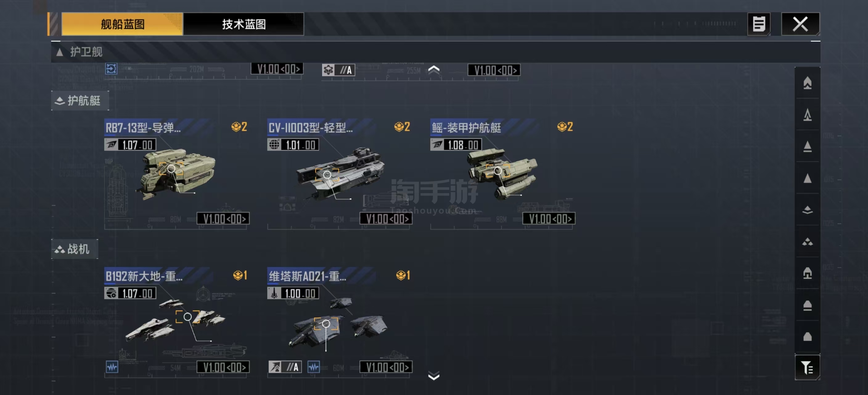Close the blueprint screen with X
This screenshot has height=395, width=868.
pos(800,24)
